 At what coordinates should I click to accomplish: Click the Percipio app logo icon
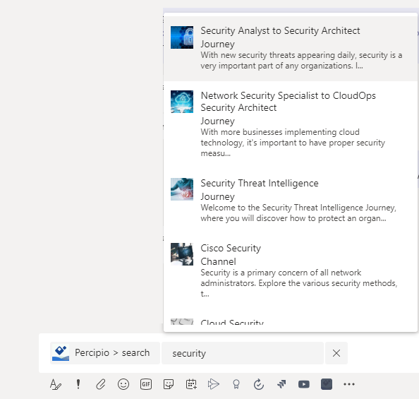coord(60,353)
